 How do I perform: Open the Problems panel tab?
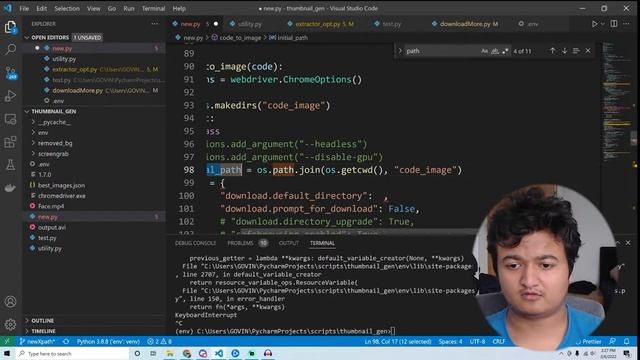(x=240, y=243)
